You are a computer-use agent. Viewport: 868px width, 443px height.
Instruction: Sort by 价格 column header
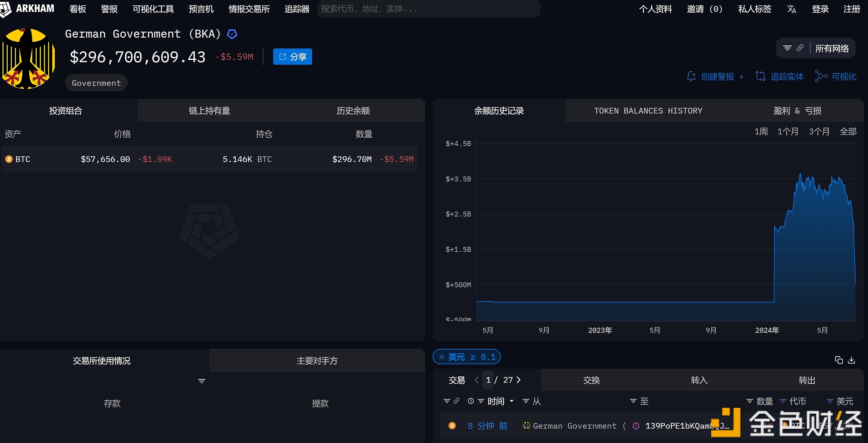point(122,134)
